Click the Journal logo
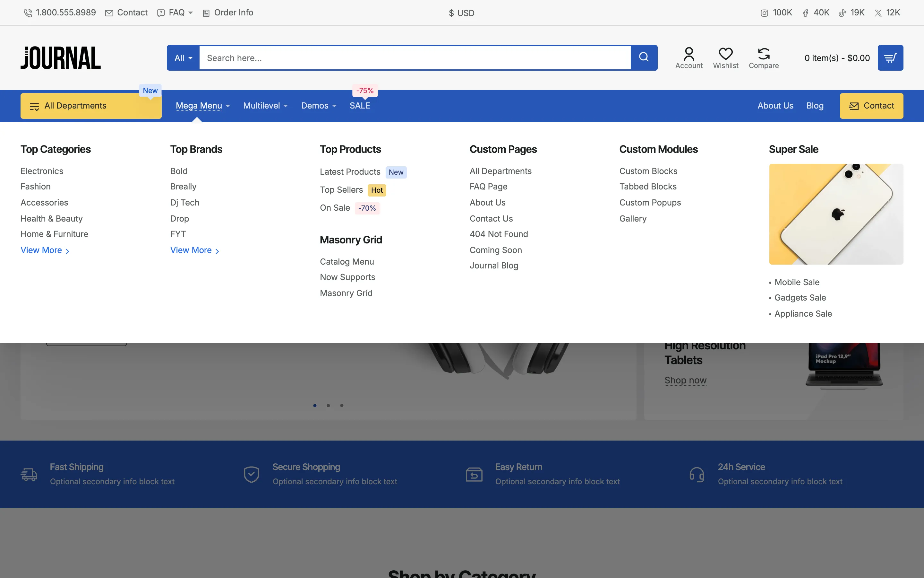The image size is (924, 578). click(x=60, y=58)
